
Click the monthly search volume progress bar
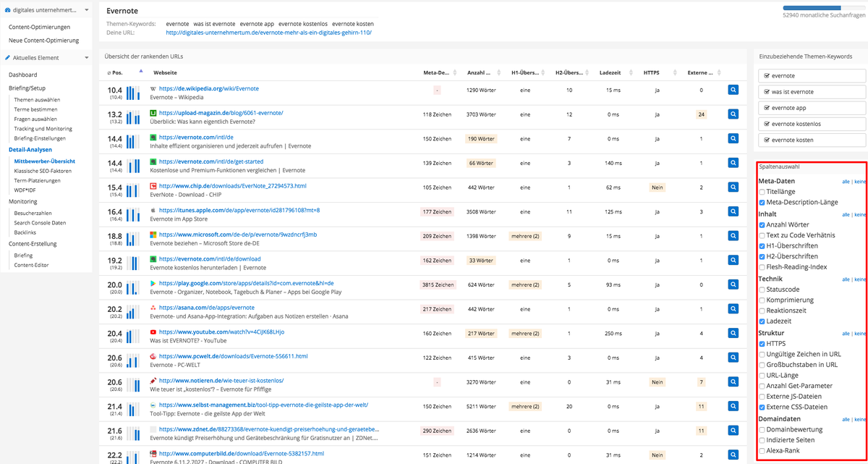(824, 9)
